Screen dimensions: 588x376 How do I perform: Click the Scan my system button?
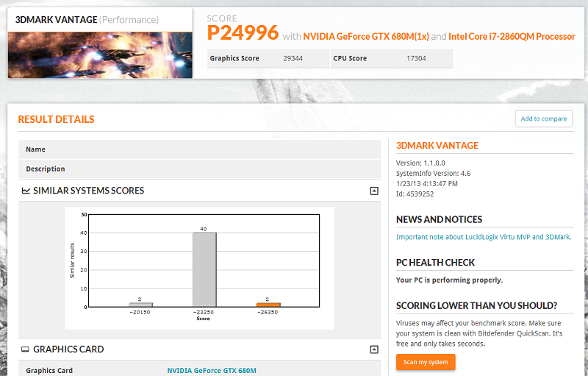click(x=426, y=362)
